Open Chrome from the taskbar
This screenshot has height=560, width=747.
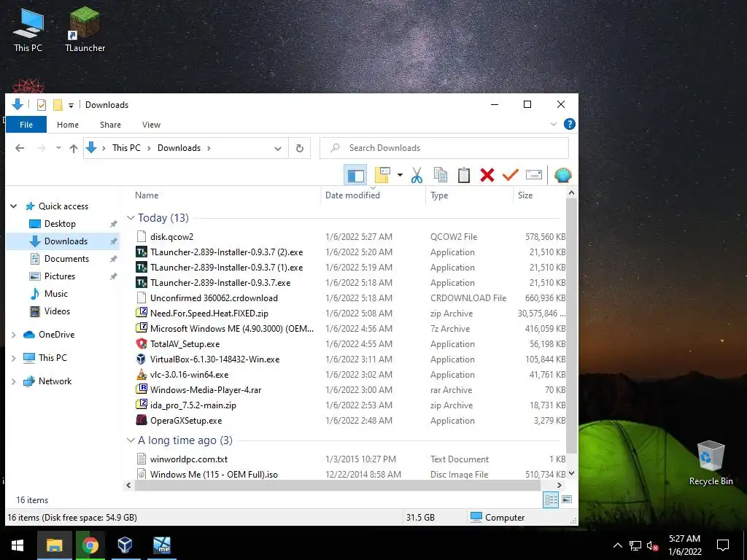pos(90,545)
